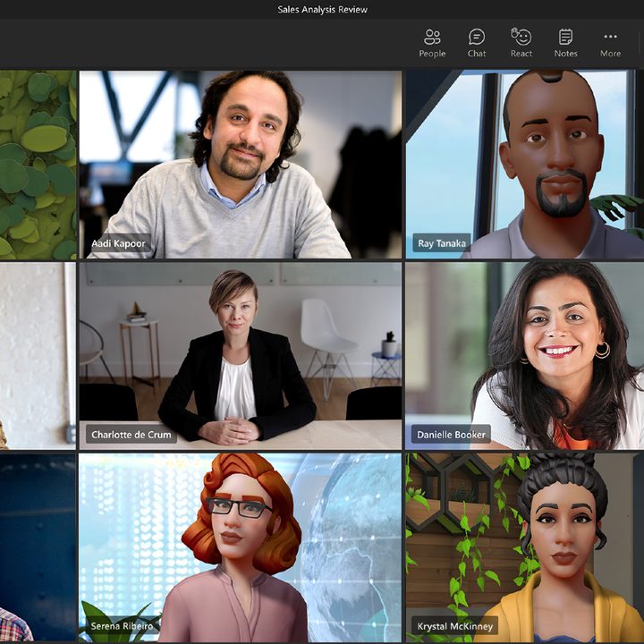Click Krystal McKinney's avatar tile
Image resolution: width=644 pixels, height=644 pixels.
(525, 546)
